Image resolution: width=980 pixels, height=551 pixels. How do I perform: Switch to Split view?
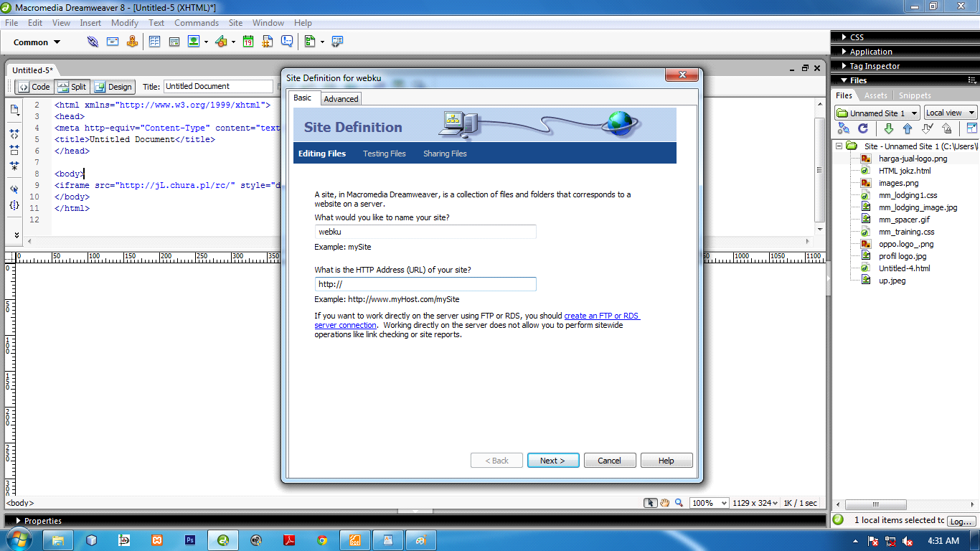72,87
